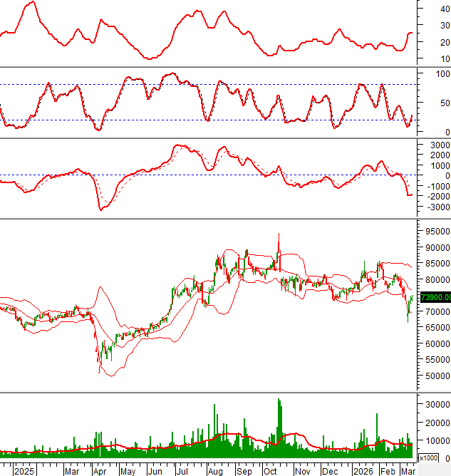Click the MACD trough in April
This screenshot has width=451, height=476.
(x=101, y=209)
